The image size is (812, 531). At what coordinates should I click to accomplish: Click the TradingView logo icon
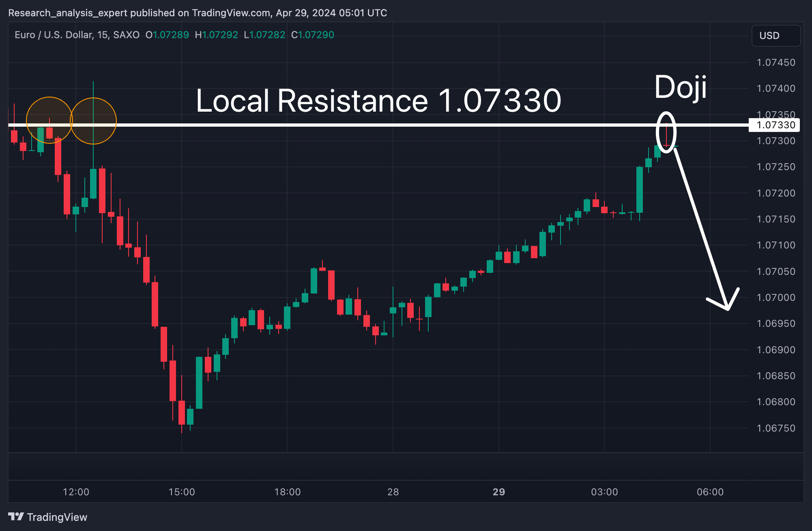pos(16,516)
